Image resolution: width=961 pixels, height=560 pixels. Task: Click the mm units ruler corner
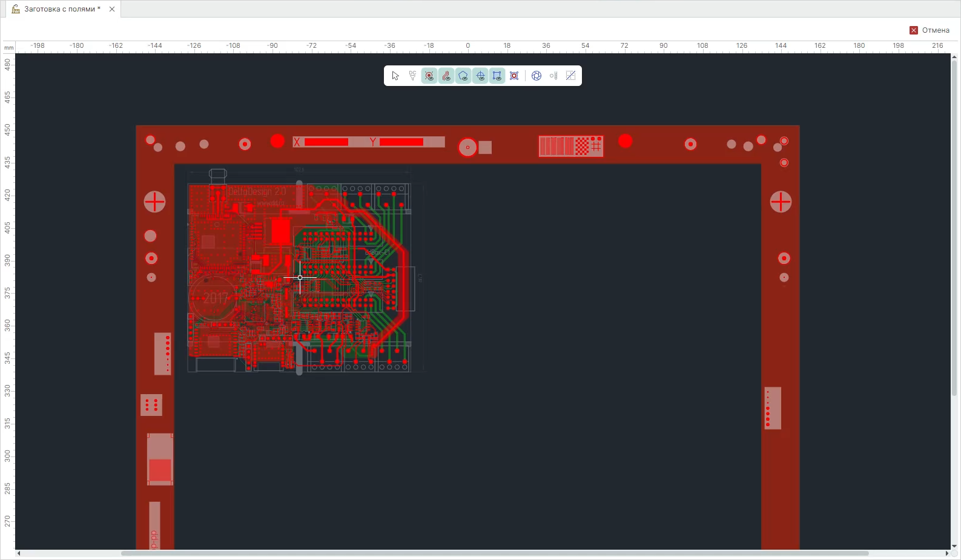click(x=8, y=47)
